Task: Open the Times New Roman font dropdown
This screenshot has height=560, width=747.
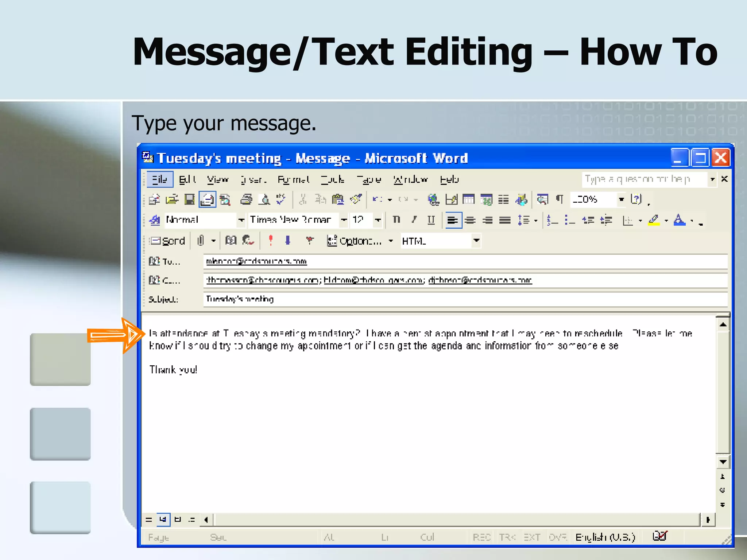Action: click(344, 220)
